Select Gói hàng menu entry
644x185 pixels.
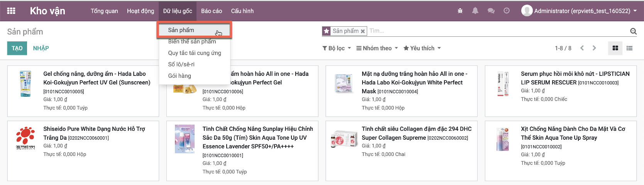(180, 76)
